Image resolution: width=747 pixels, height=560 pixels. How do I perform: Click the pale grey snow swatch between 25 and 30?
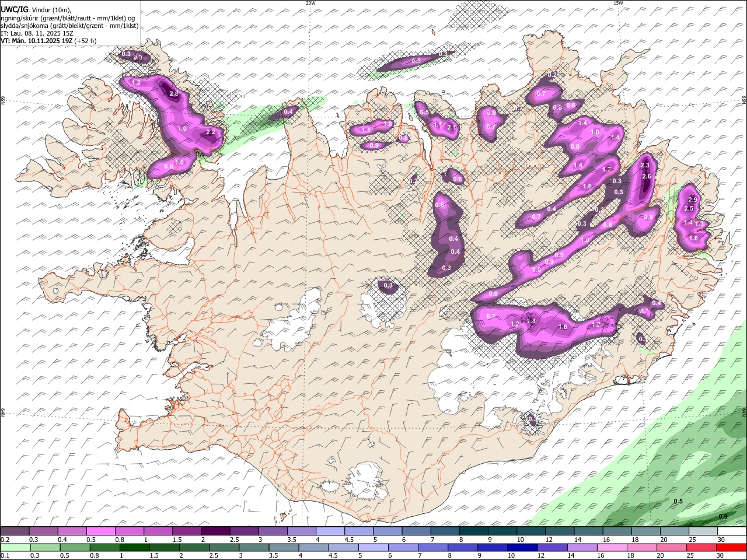[x=703, y=531]
